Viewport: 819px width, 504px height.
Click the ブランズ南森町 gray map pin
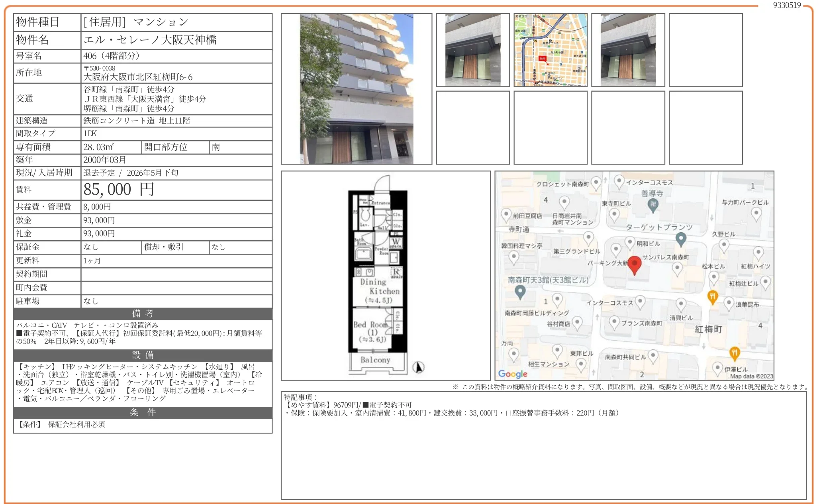point(614,322)
